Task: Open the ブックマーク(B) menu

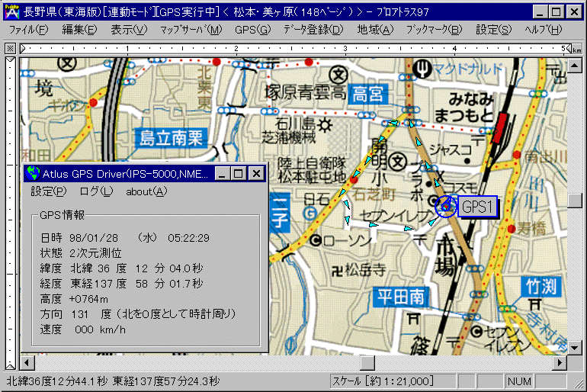Action: pyautogui.click(x=435, y=30)
